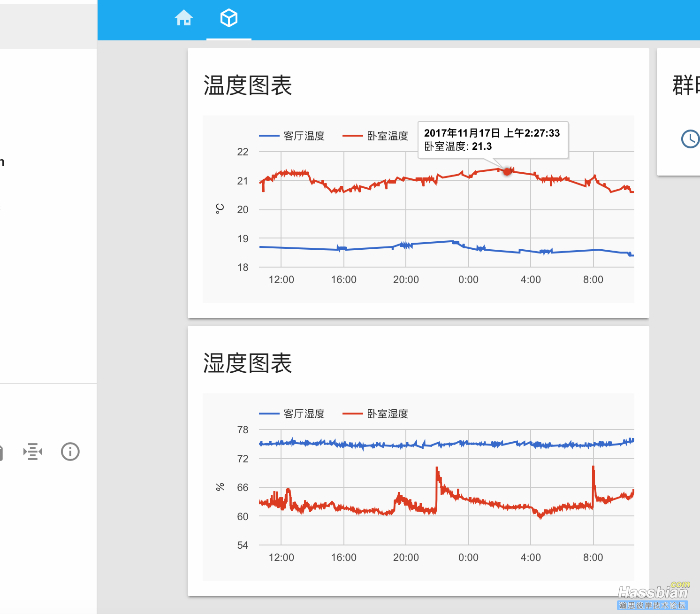Open the templates developer tool icon
Image resolution: width=700 pixels, height=614 pixels.
click(33, 452)
